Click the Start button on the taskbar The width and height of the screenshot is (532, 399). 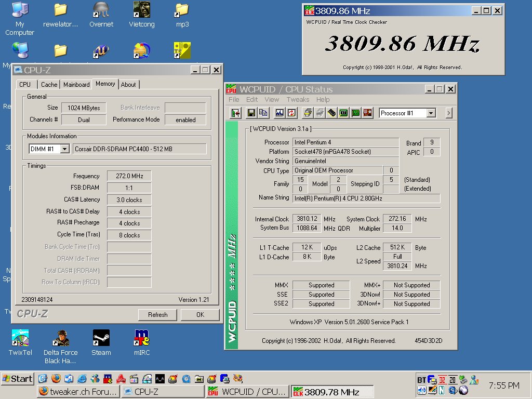17,379
